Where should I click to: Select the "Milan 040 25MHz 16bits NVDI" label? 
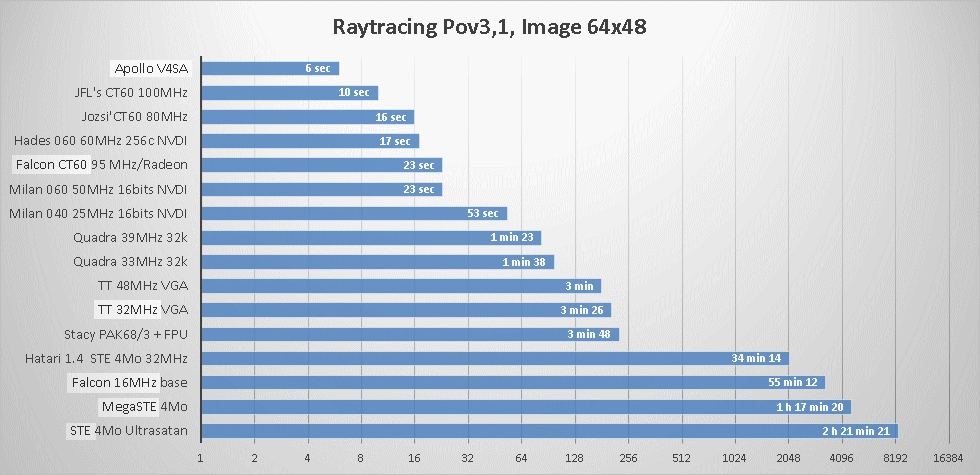99,214
